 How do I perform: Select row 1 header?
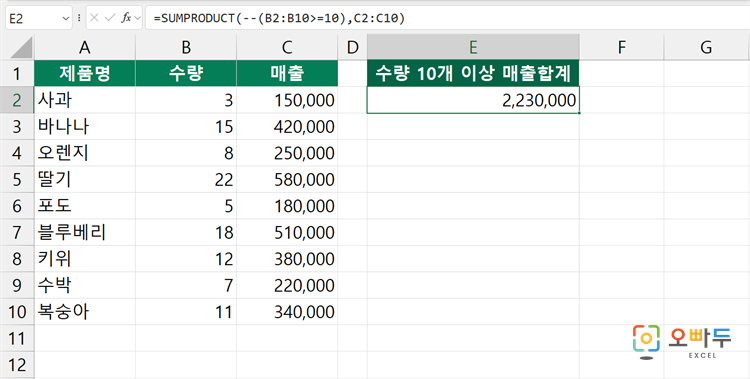coord(17,73)
